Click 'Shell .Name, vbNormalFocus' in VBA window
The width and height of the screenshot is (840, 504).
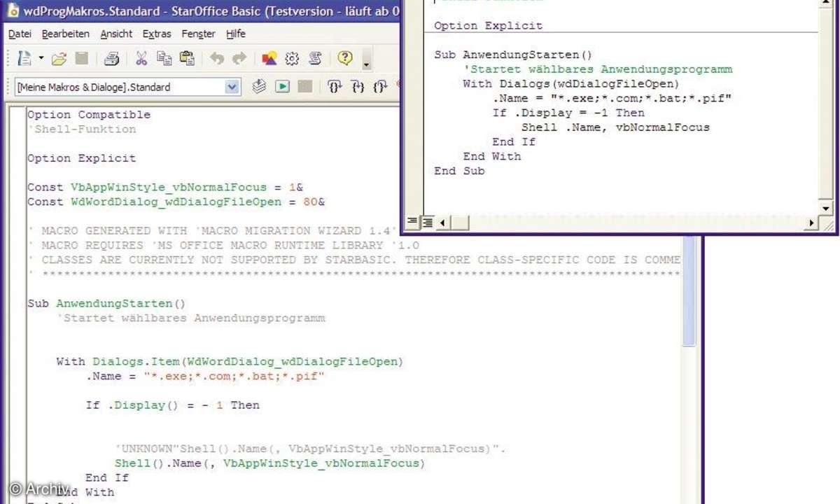point(615,127)
